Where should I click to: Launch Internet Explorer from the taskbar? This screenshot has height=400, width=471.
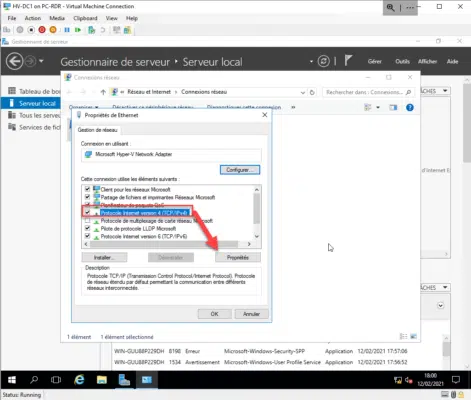click(79, 380)
